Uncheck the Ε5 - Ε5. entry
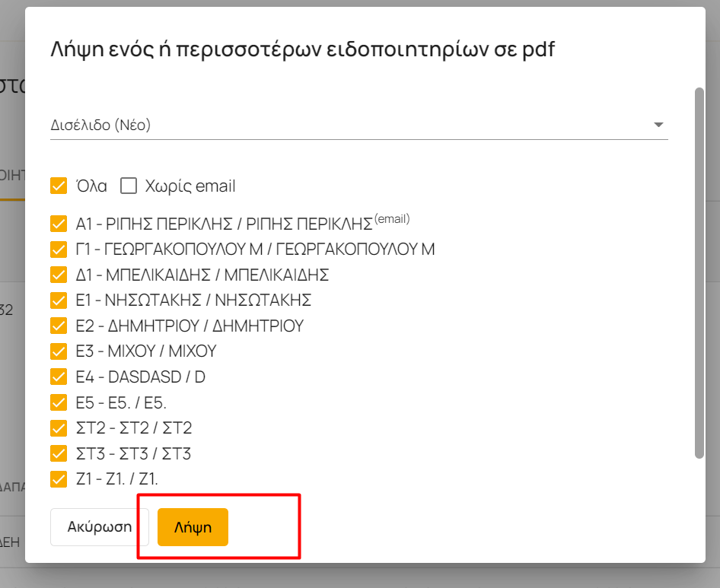The height and width of the screenshot is (588, 720). [59, 402]
